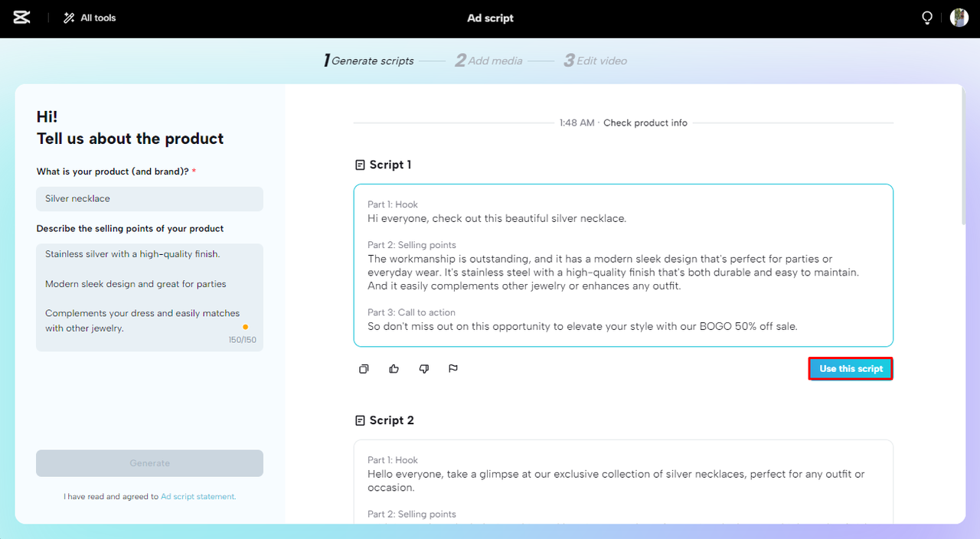Viewport: 980px width, 539px height.
Task: Click the lightbulb tips icon
Action: [927, 18]
